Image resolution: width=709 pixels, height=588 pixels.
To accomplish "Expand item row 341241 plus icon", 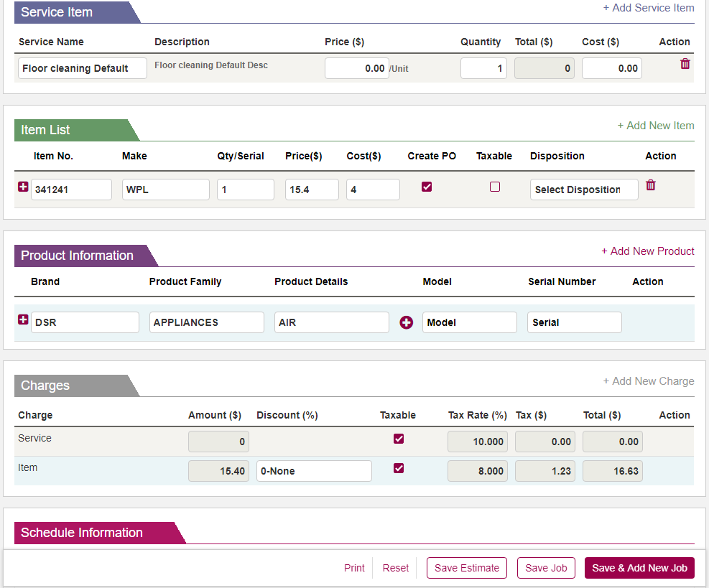I will (x=23, y=187).
